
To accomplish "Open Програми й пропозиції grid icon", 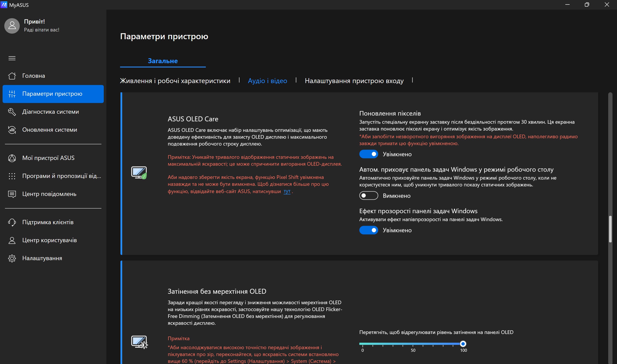I will (12, 176).
